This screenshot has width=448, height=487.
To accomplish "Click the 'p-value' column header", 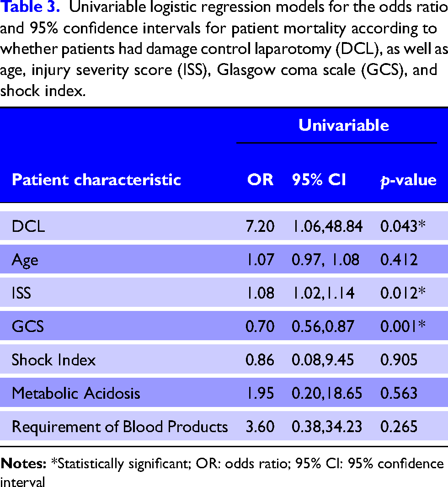I will pos(408,181).
